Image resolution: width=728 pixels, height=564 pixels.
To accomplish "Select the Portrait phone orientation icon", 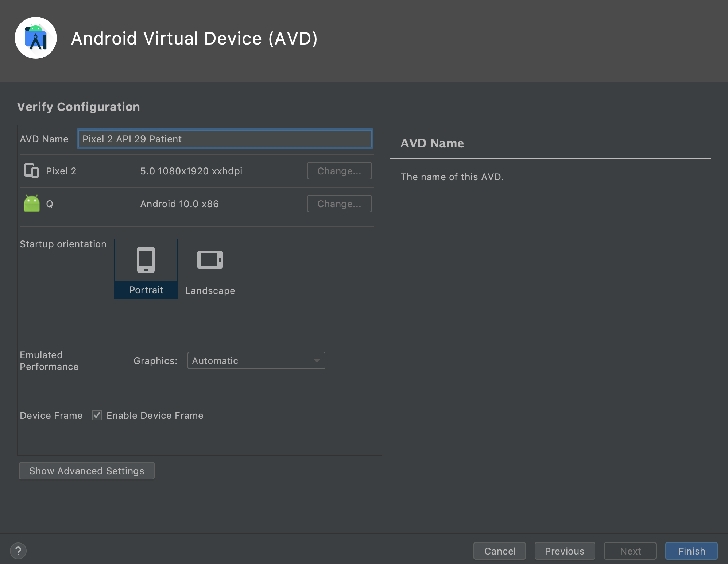I will [146, 260].
